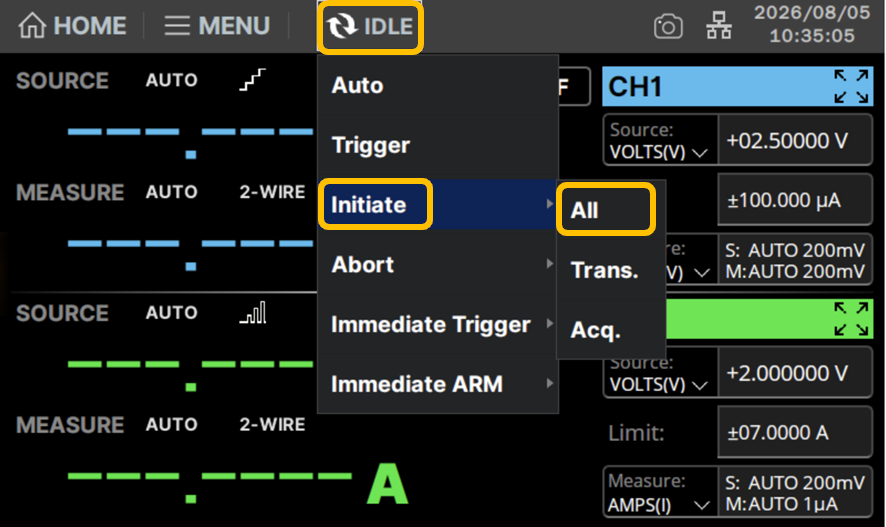The image size is (886, 527).
Task: Click the blue staircase sweep icon on SOURCE
Action: (x=252, y=80)
